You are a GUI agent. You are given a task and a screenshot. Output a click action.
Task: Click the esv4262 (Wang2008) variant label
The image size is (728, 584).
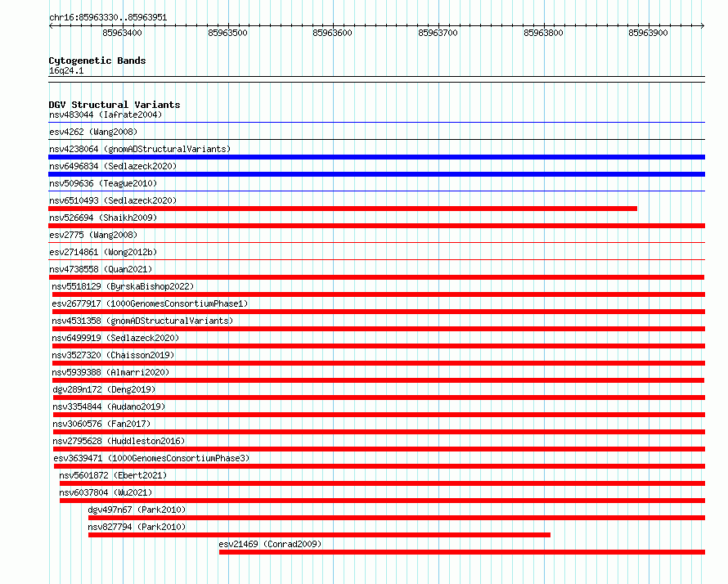[93, 132]
